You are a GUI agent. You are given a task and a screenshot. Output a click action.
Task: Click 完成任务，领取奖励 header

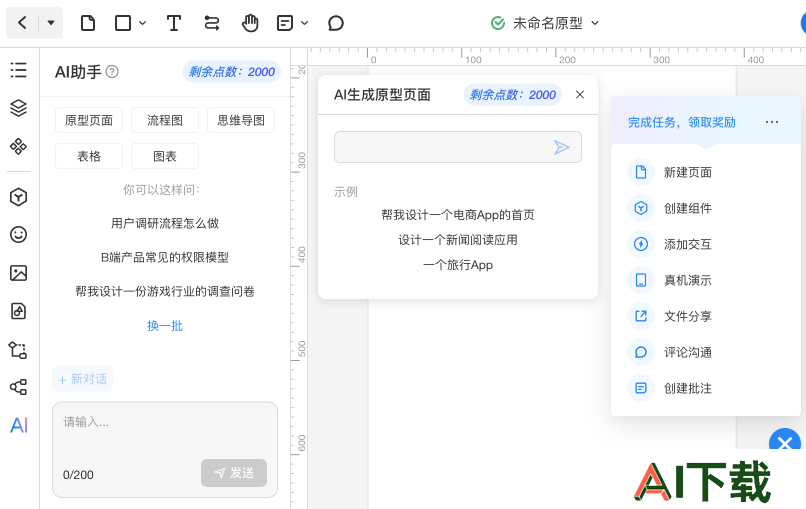coord(682,122)
